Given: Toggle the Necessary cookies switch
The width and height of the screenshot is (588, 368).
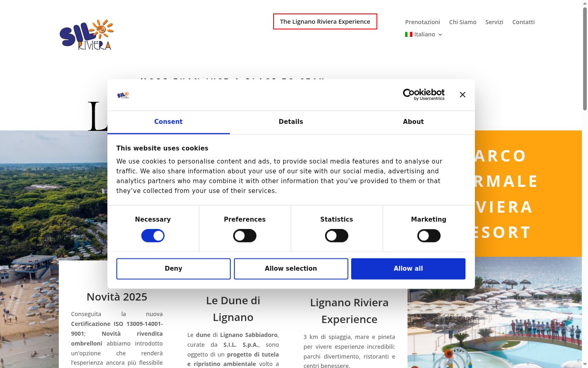Looking at the screenshot, I should (153, 236).
